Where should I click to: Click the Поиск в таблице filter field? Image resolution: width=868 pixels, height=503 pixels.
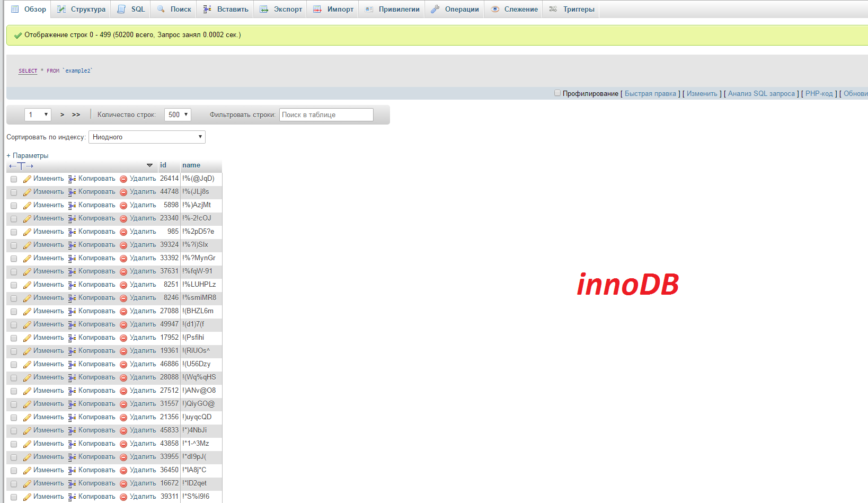(x=326, y=114)
